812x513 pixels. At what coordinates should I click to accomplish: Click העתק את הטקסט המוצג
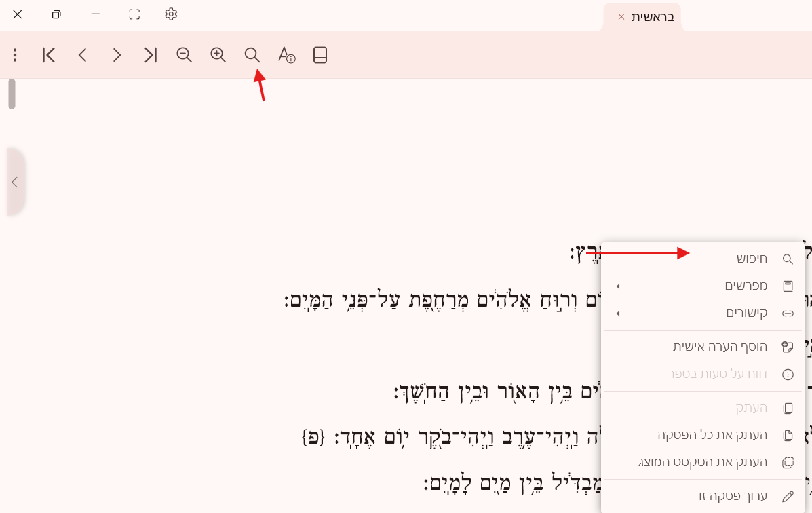(703, 462)
